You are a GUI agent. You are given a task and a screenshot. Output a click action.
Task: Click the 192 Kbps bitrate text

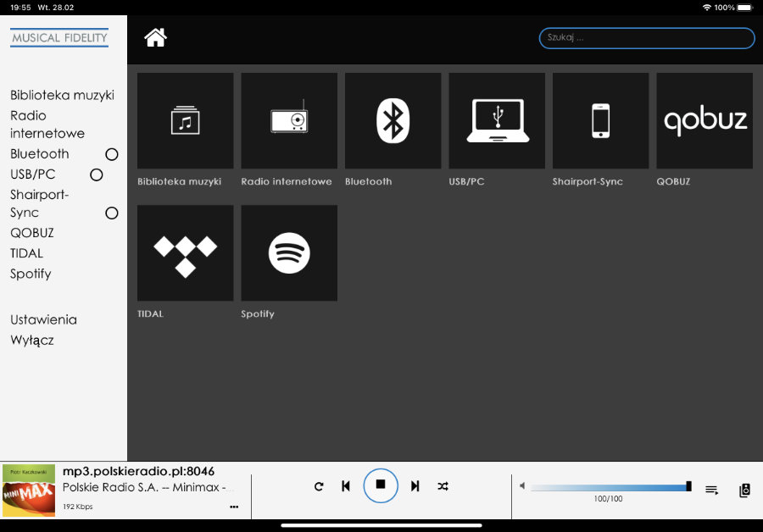point(78,507)
